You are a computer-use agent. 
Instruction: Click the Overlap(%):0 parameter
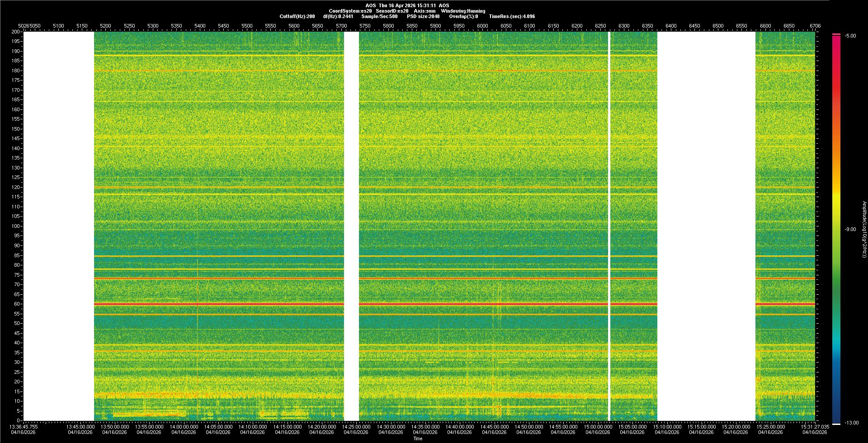coord(463,16)
